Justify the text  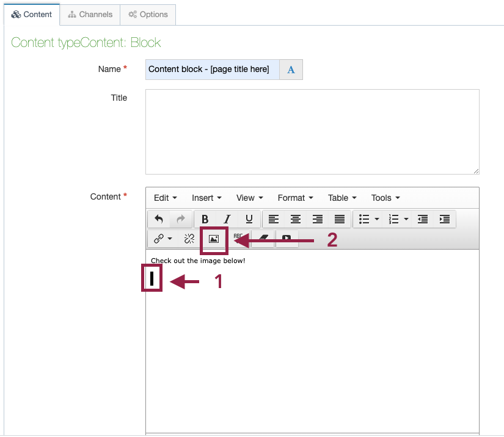click(x=340, y=219)
